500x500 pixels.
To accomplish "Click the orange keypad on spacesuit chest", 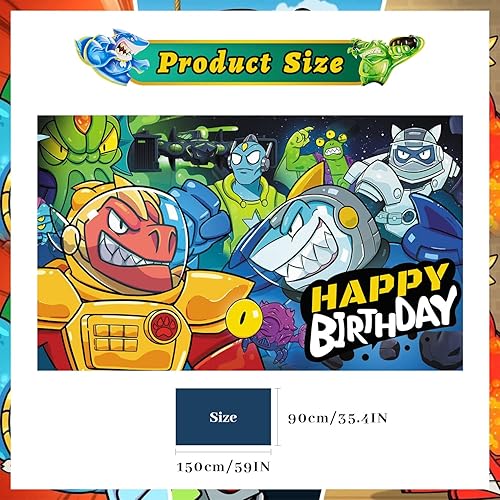I will (x=117, y=337).
